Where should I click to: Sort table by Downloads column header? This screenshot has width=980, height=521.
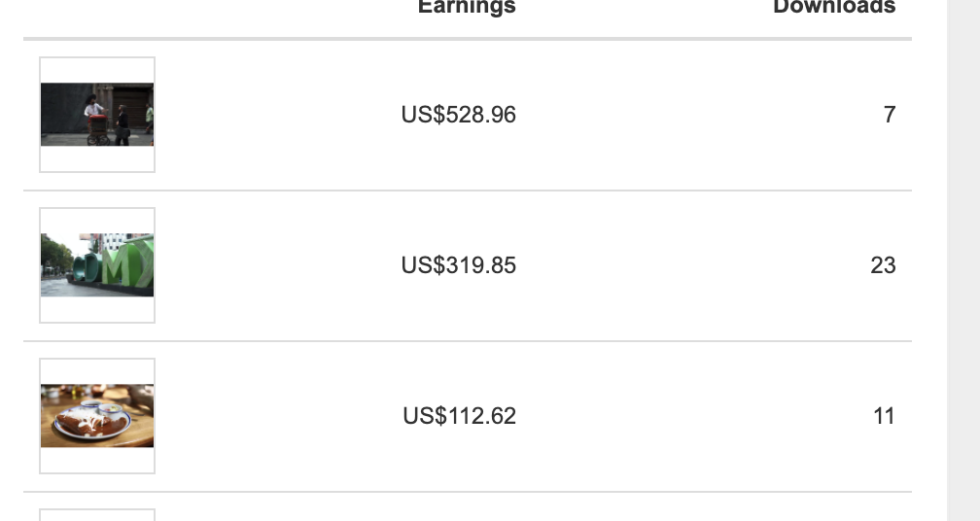[x=834, y=6]
